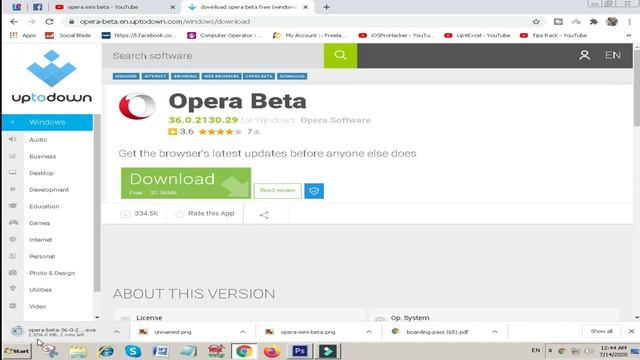Open Photoshop from the taskbar
640x360 pixels.
(299, 351)
